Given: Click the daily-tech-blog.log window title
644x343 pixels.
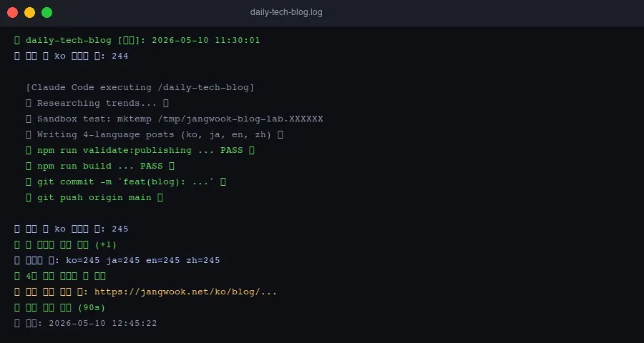Looking at the screenshot, I should click(286, 12).
